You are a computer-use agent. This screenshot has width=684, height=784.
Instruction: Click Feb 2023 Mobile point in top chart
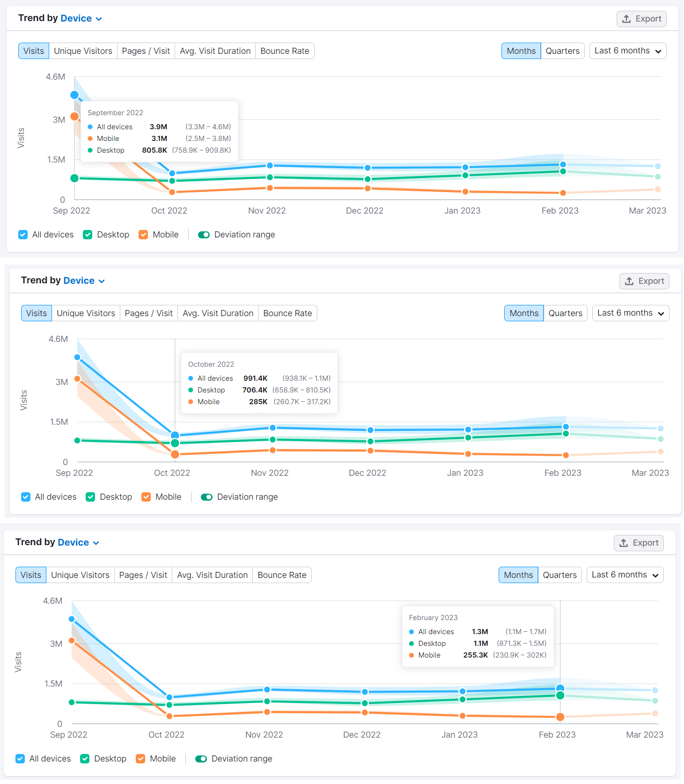coord(563,193)
